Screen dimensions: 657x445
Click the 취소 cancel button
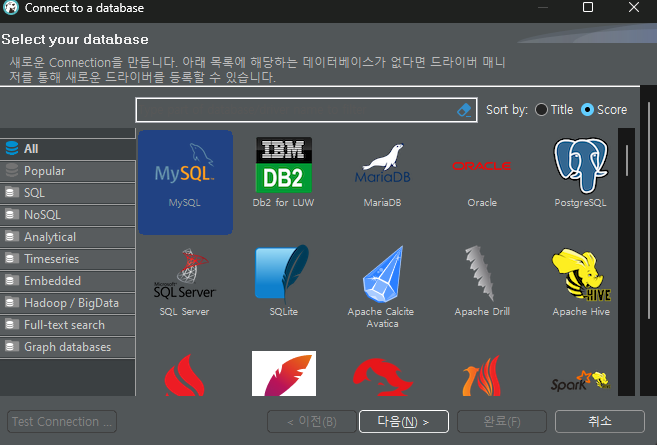click(600, 421)
